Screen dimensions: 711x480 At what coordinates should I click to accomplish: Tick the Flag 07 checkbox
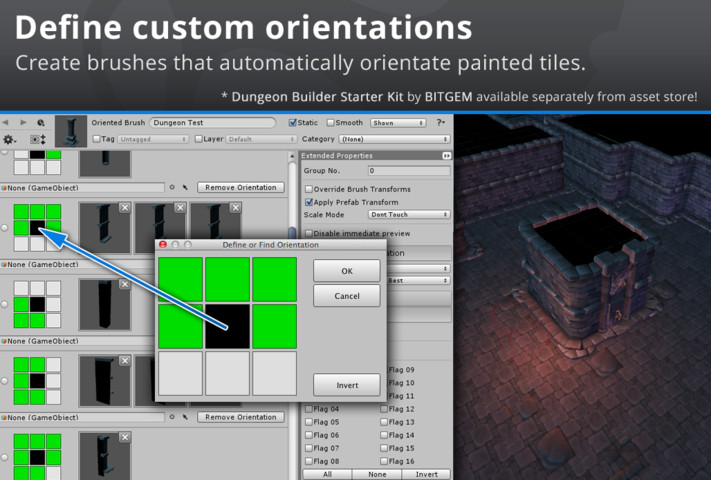(309, 448)
